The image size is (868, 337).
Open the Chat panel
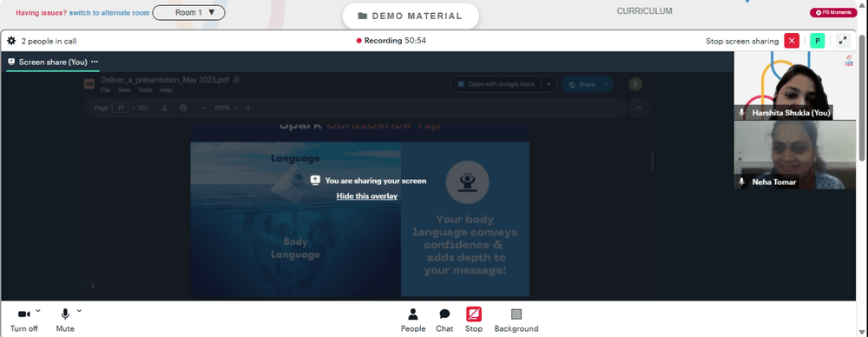pos(444,320)
